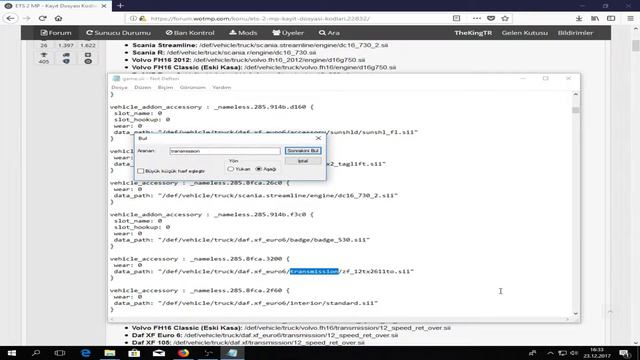Click Scania Streamline engine path text
This screenshot has width=640, height=360.
pyautogui.click(x=293, y=45)
